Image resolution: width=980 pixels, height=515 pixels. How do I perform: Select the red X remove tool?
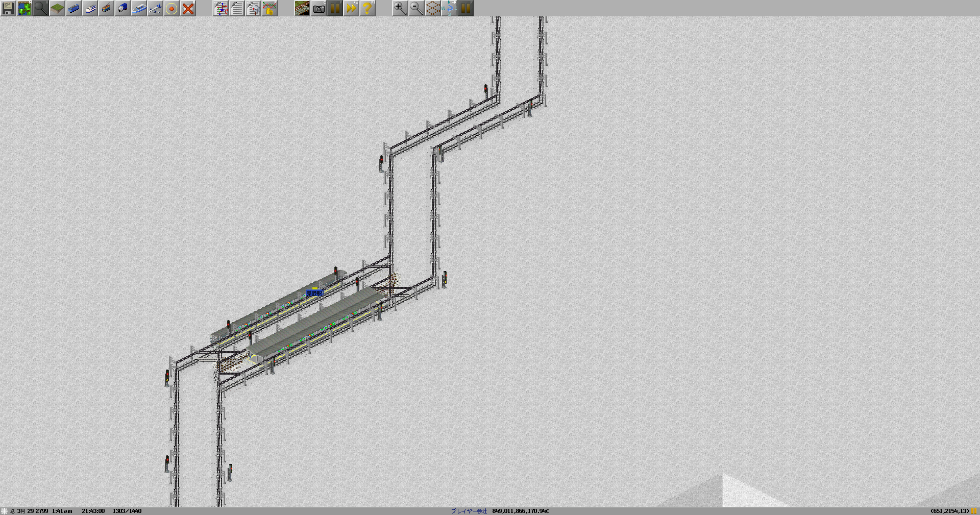(188, 8)
